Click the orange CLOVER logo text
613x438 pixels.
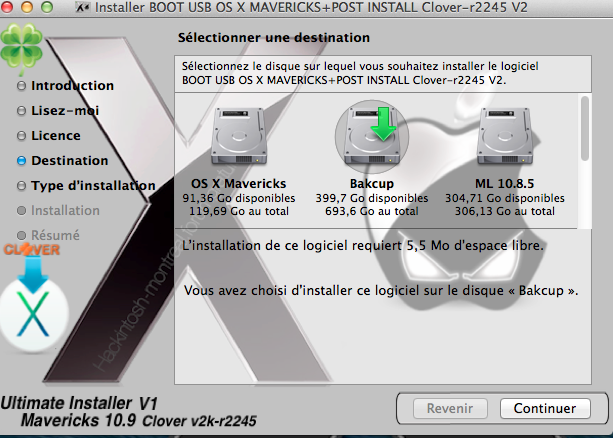[x=32, y=249]
